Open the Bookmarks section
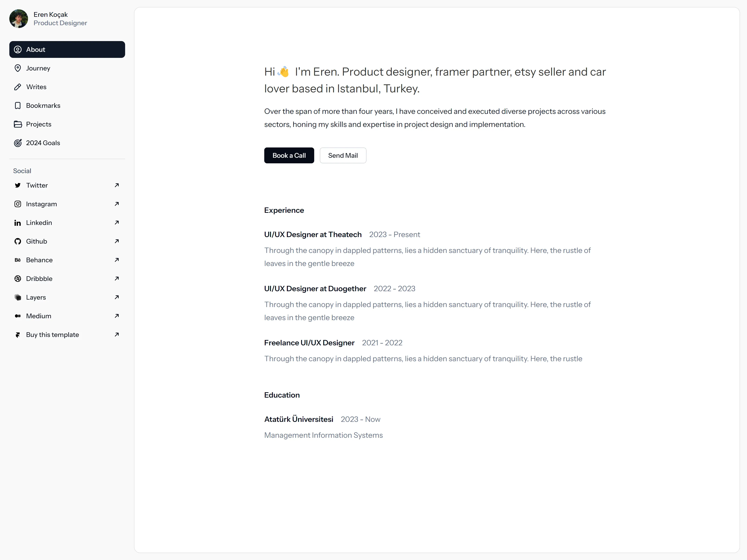This screenshot has height=560, width=747. click(x=67, y=106)
